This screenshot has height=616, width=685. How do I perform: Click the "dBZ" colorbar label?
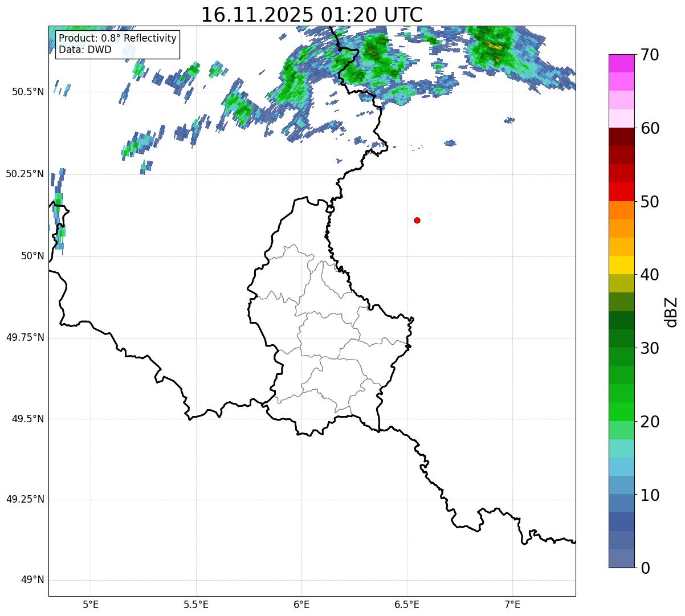671,311
